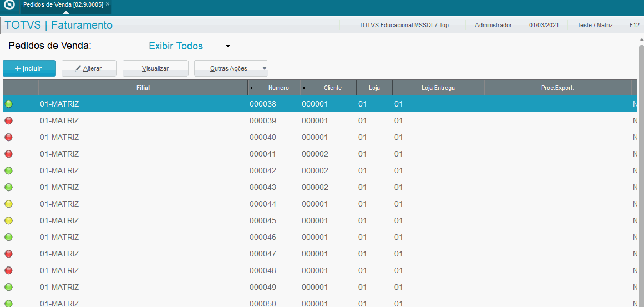Select order number 000040 cell
The image size is (644, 307).
click(x=263, y=137)
